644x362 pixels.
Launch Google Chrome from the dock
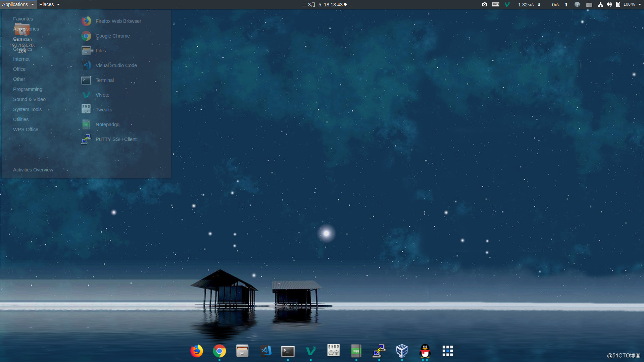click(219, 351)
